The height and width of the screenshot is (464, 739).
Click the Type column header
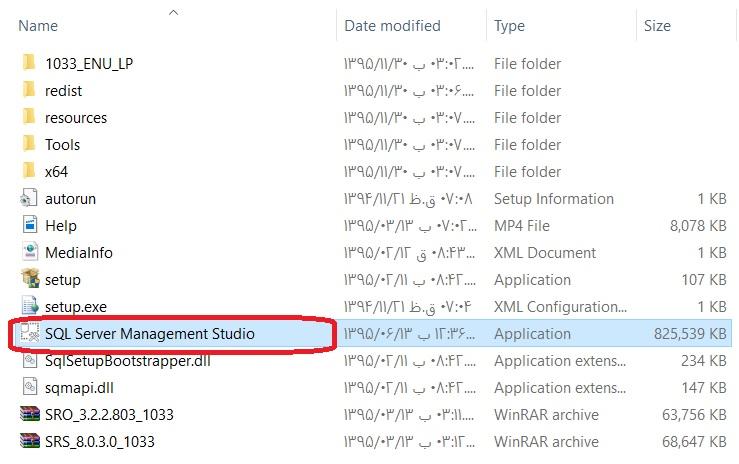[509, 25]
